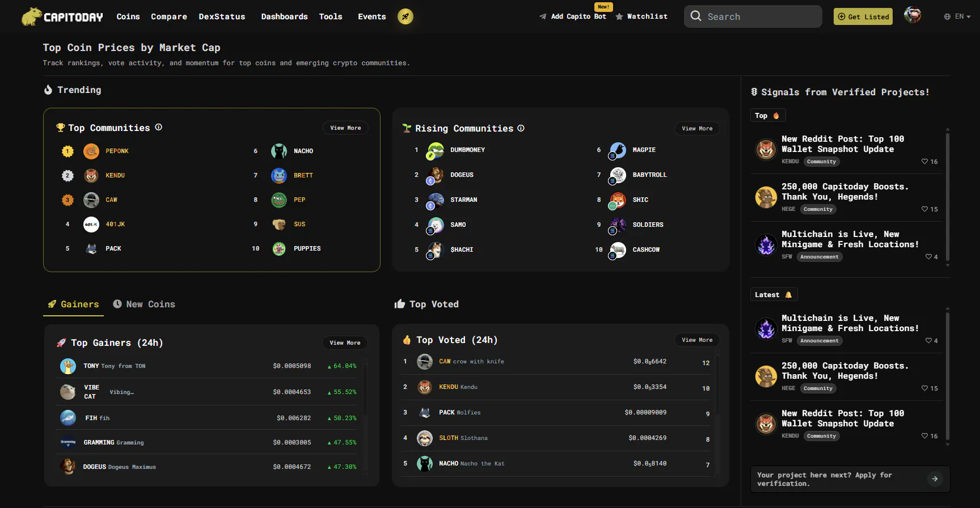
Task: Click TONY coin icon in Top Gainers
Action: point(68,366)
